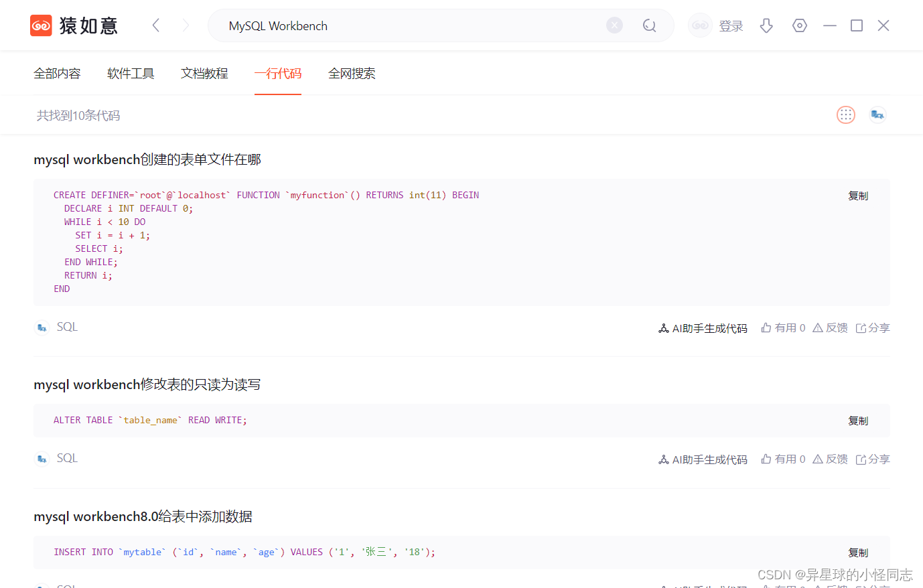Maximize the 猿如意 window
Image resolution: width=923 pixels, height=588 pixels.
pos(857,25)
